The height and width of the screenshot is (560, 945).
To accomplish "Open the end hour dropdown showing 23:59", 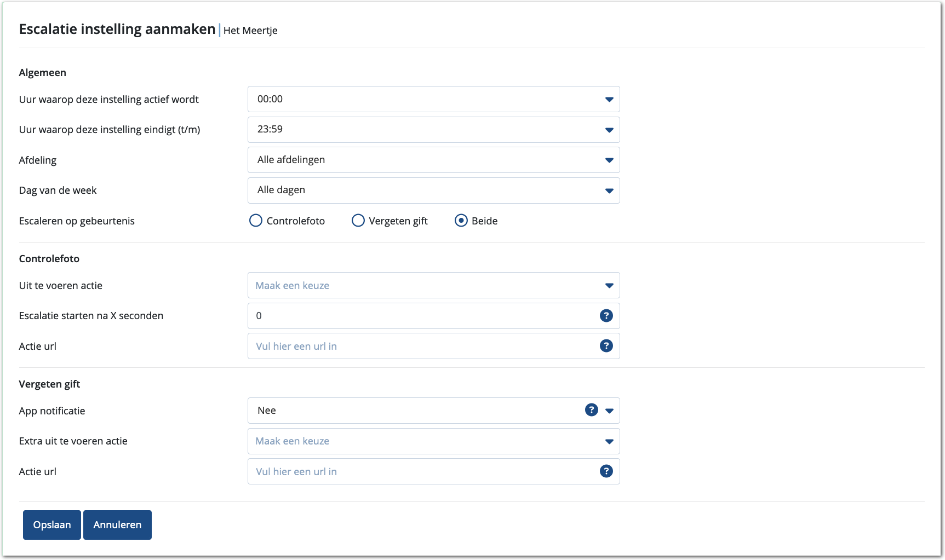I will point(433,130).
